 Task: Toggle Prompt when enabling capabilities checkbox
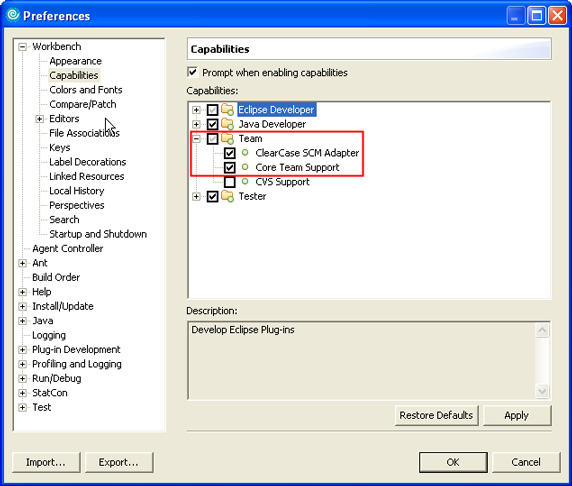[192, 72]
